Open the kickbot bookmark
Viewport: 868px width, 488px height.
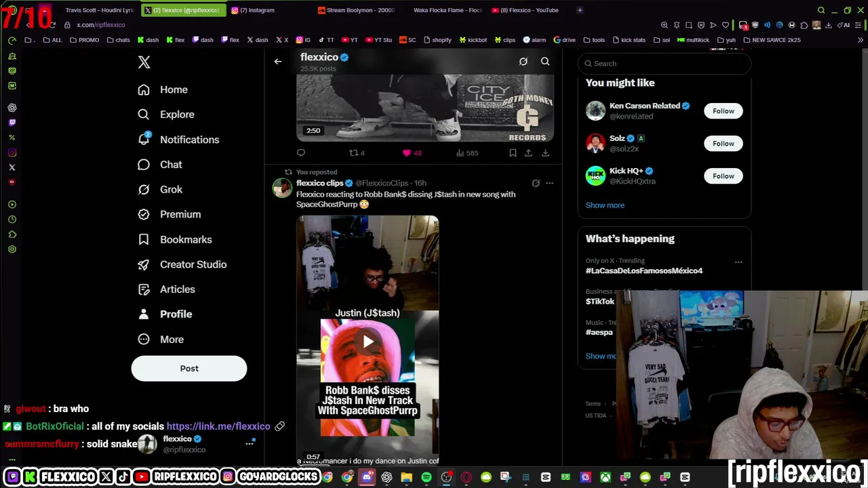473,40
